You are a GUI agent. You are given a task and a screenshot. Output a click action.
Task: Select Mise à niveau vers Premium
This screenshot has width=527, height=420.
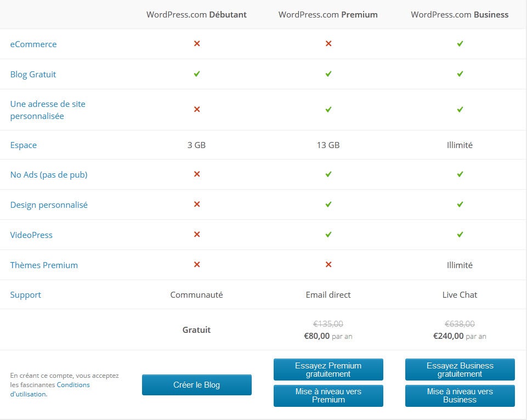(328, 395)
